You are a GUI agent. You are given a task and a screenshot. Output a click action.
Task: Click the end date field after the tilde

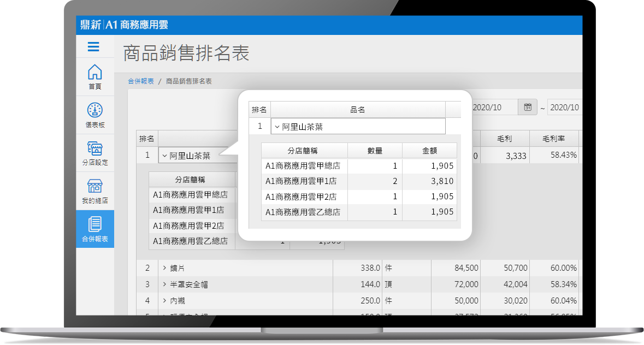(564, 108)
